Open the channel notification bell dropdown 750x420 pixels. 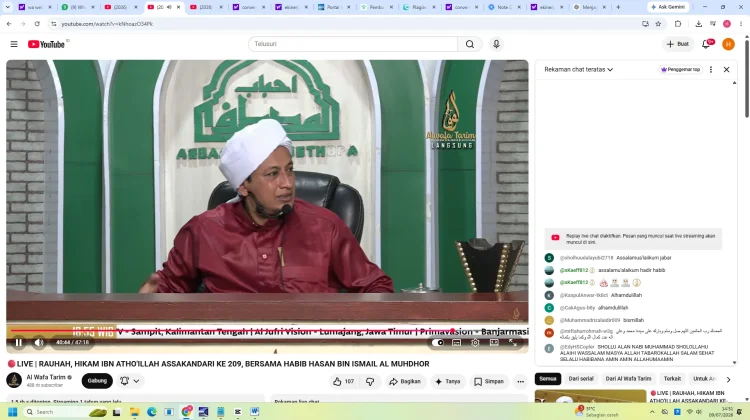point(130,381)
